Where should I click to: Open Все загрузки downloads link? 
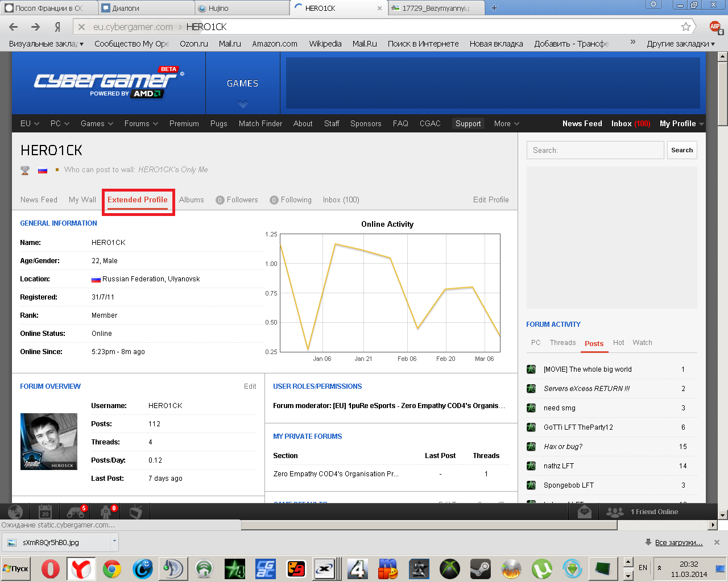pos(679,543)
